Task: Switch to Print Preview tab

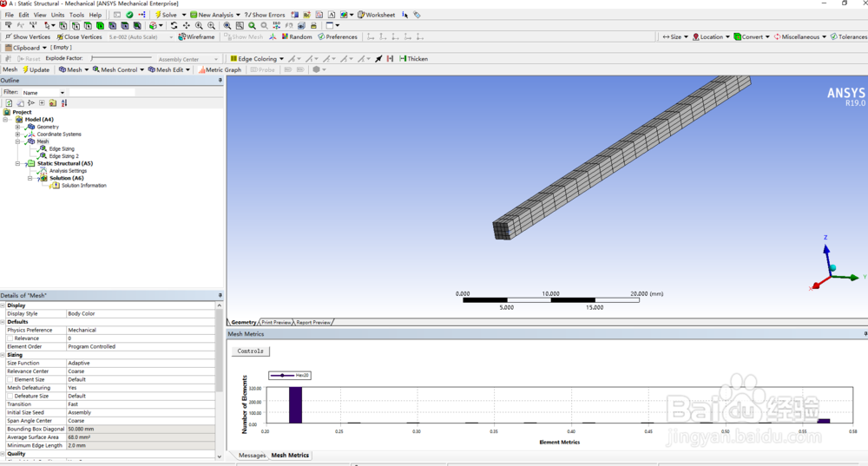Action: pos(276,322)
